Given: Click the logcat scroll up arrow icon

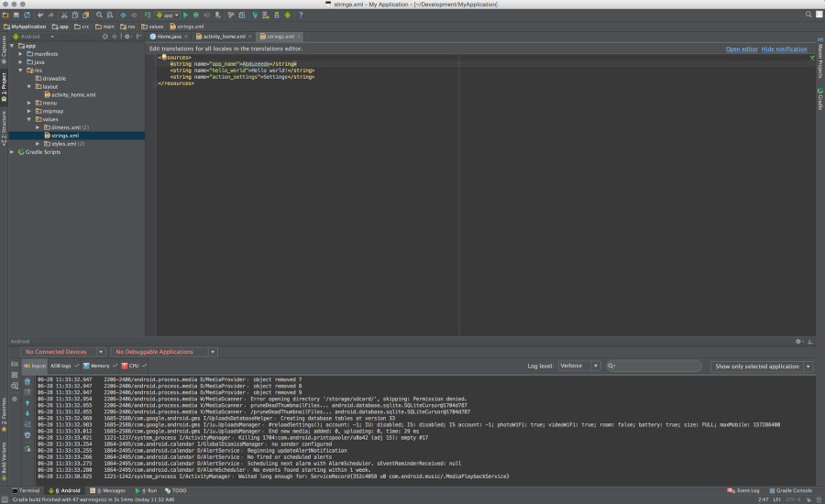Looking at the screenshot, I should [x=27, y=403].
